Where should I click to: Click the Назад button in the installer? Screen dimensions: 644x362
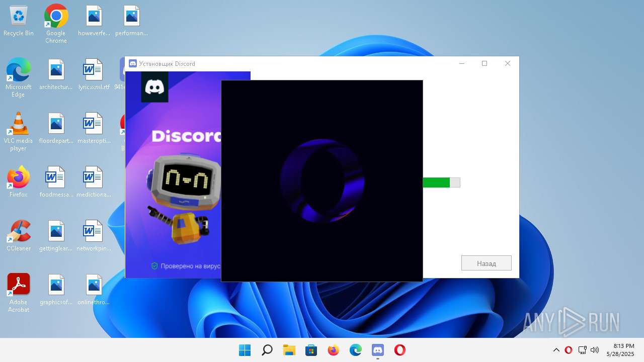click(x=487, y=263)
